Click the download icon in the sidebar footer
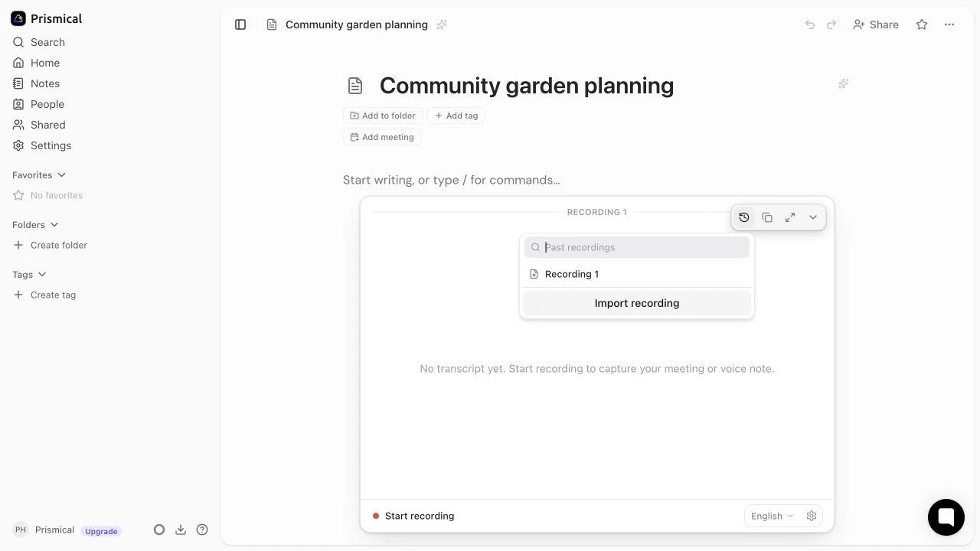Image resolution: width=980 pixels, height=551 pixels. [181, 530]
